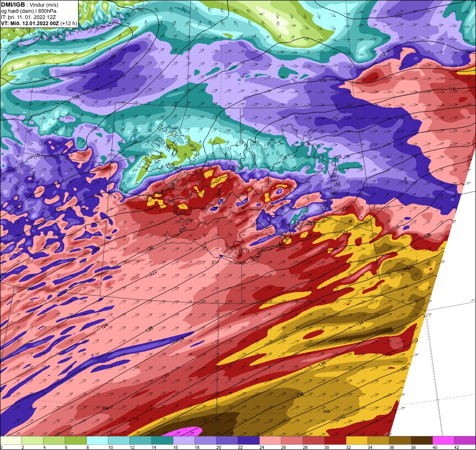Pick the brown 36–38 m/s legend swatch

[x=400, y=440]
